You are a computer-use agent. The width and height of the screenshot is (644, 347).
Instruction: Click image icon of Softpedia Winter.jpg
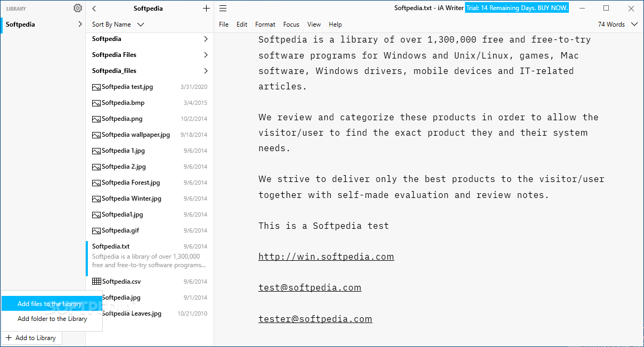(96, 199)
